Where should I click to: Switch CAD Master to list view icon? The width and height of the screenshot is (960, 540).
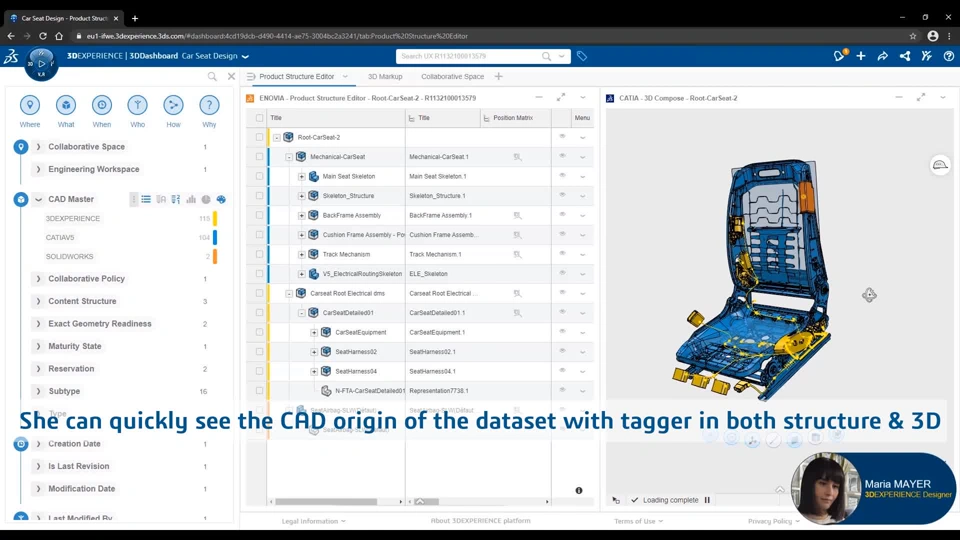coord(146,199)
